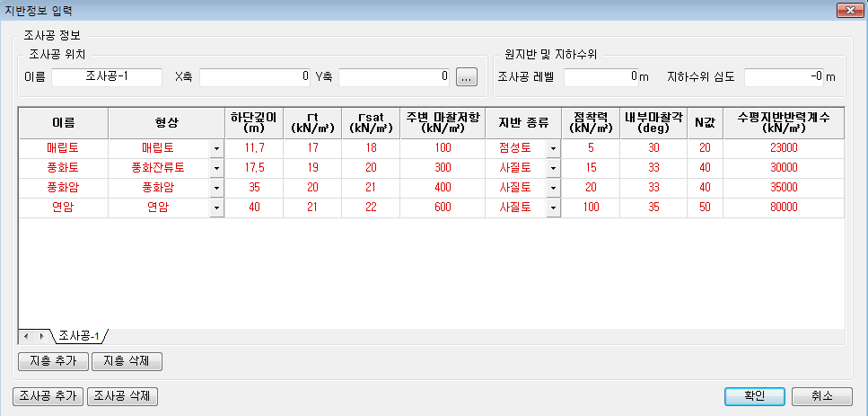Open 지반 종류 dropdown showing 점성토

tap(553, 148)
